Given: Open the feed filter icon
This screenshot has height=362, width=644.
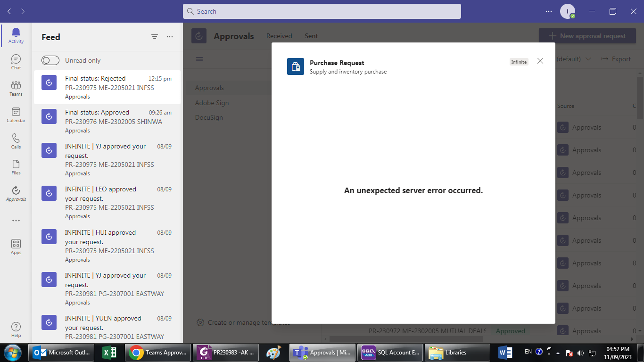Looking at the screenshot, I should [154, 36].
